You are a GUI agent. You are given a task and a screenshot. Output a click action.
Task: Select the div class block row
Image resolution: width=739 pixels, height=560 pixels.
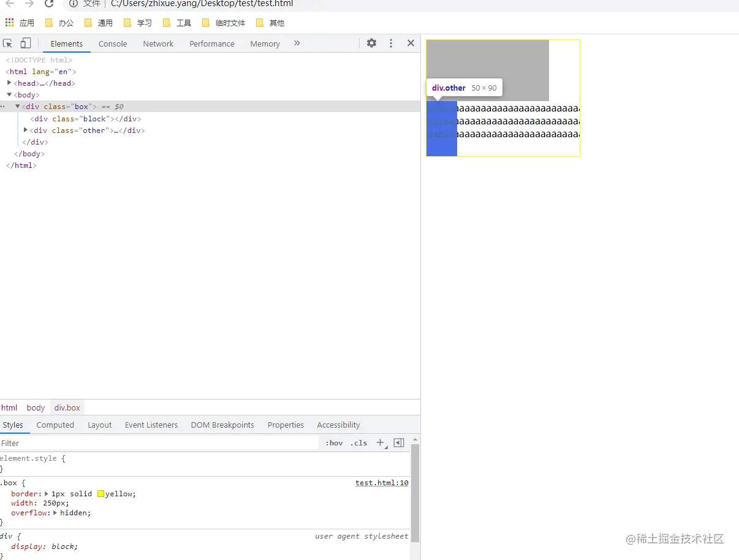coord(210,118)
